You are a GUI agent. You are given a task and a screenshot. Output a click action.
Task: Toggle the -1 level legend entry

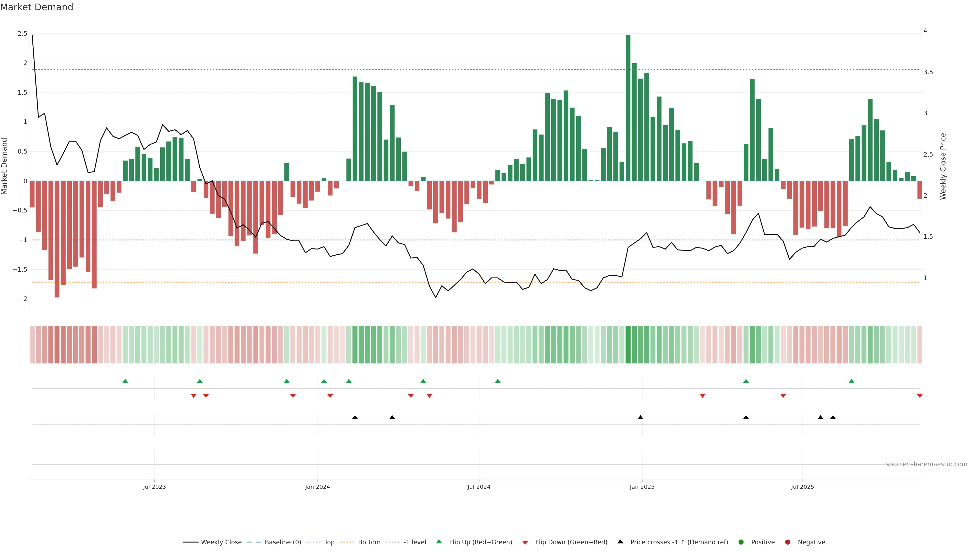coord(414,542)
